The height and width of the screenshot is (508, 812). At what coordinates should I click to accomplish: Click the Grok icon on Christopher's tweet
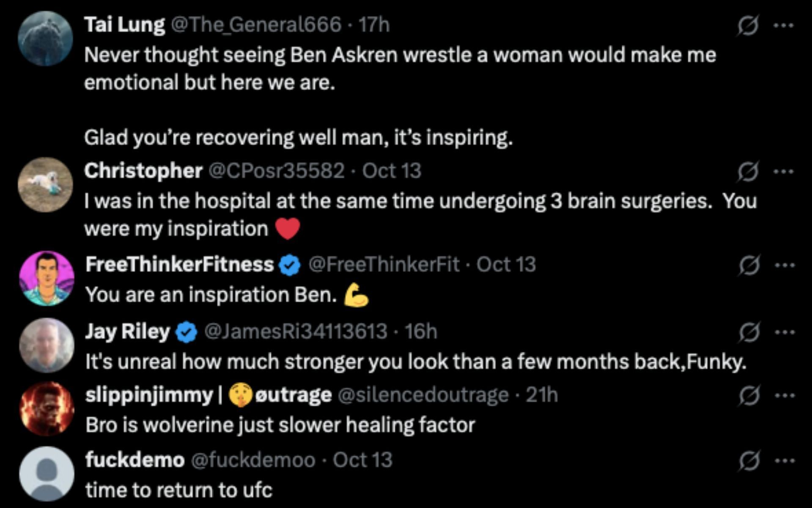click(x=748, y=172)
